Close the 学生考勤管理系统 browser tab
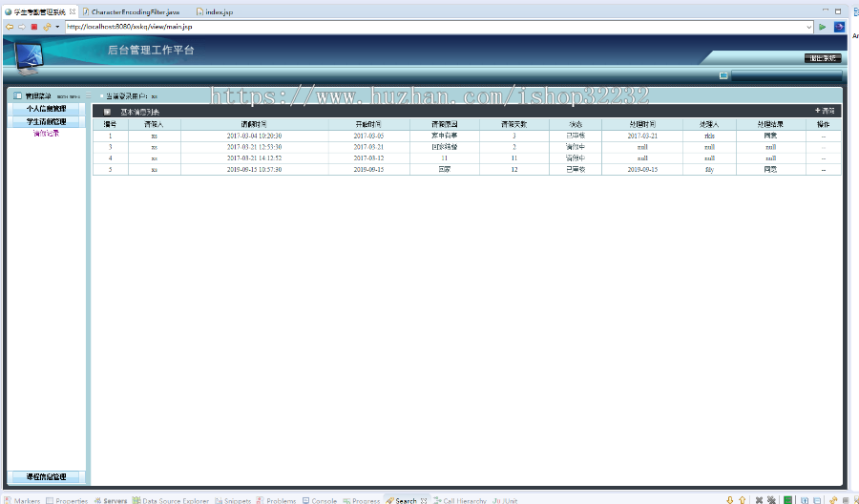 [x=73, y=11]
